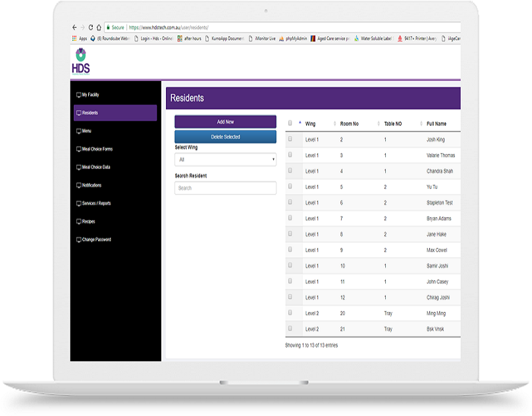Screen dimensions: 532x416
Task: Open the Apps bookmarks shortcut
Action: (79, 39)
